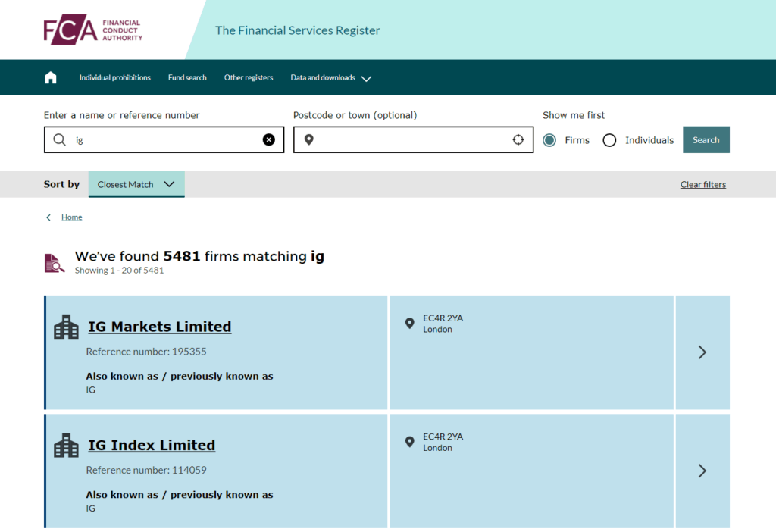Image resolution: width=776 pixels, height=532 pixels.
Task: Open Fund search menu item
Action: 188,78
